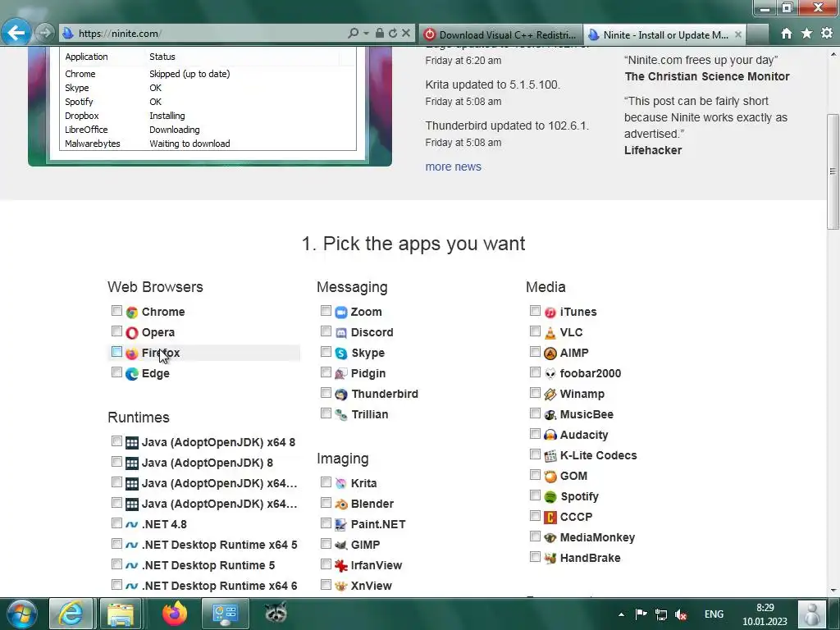Click the Thunderbird app icon
Viewport: 840px width, 630px height.
[341, 395]
